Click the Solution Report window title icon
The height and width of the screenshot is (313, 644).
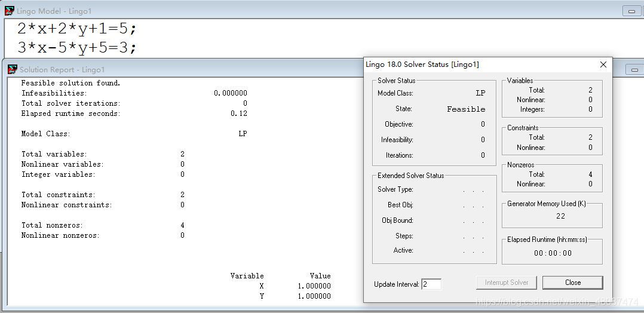[x=13, y=69]
